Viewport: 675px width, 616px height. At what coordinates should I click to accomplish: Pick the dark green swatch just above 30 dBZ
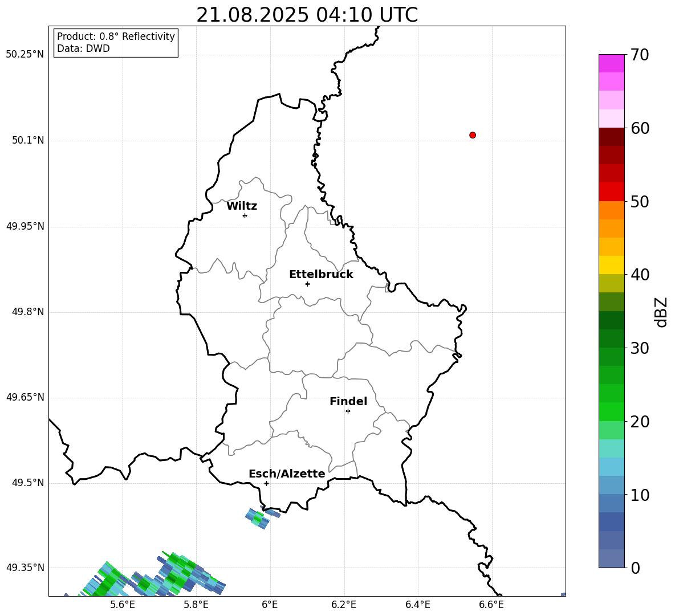click(611, 338)
